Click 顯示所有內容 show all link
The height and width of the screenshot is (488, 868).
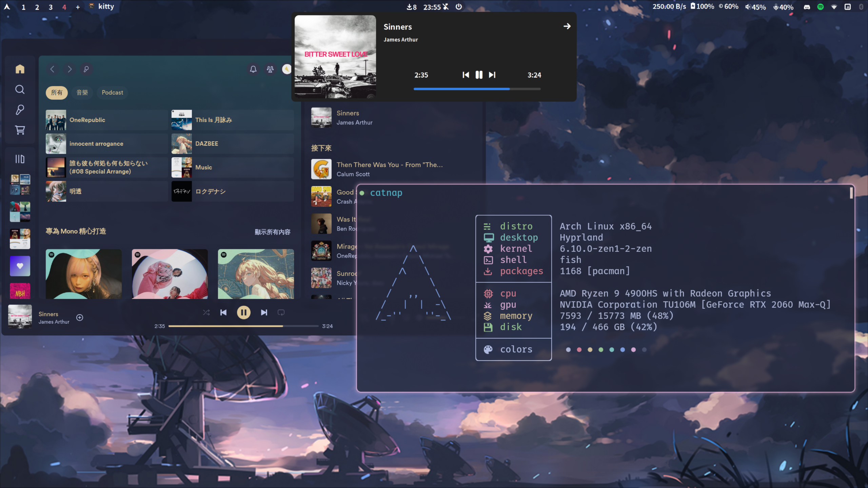point(272,232)
